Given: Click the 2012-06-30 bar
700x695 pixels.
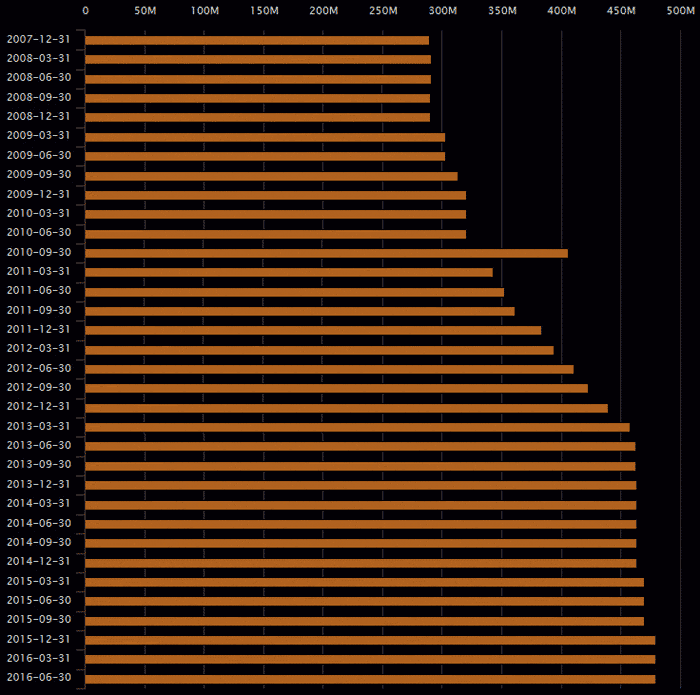Looking at the screenshot, I should click(329, 369).
